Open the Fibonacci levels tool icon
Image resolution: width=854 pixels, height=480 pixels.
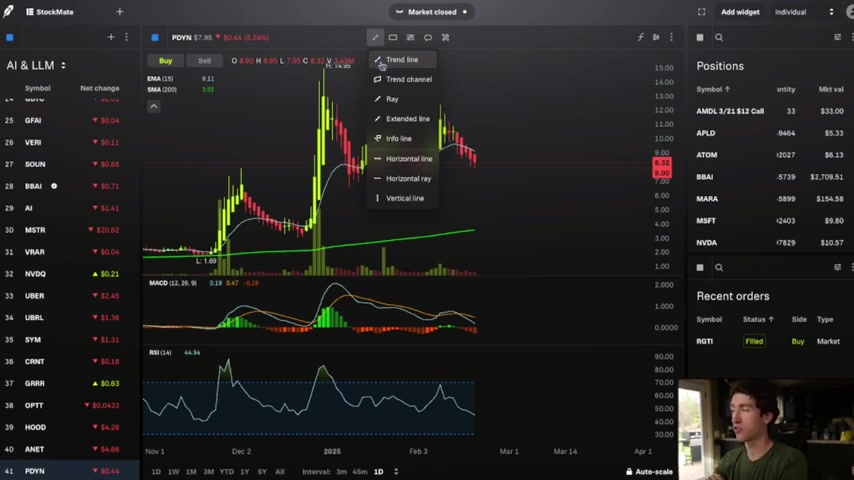point(410,38)
